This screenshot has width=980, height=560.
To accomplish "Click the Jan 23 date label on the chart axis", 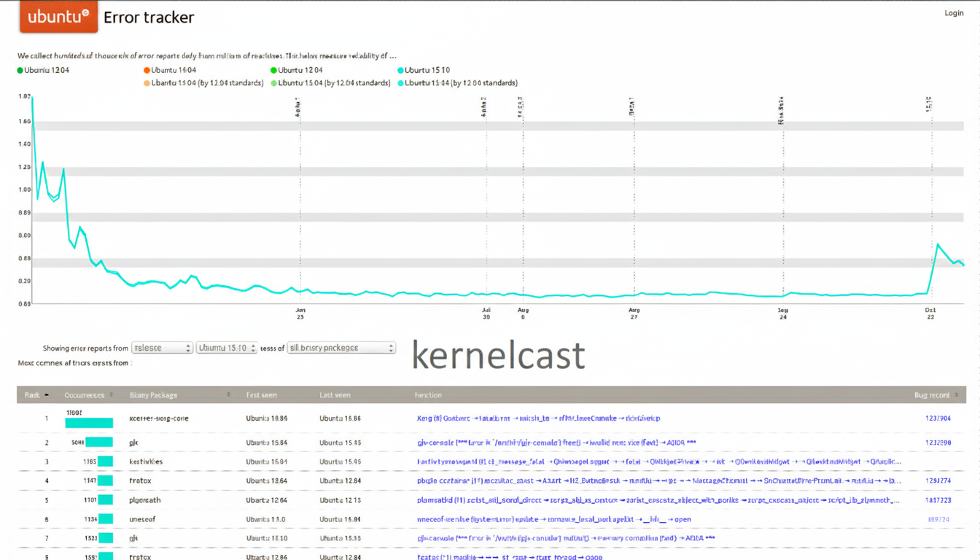I will (x=300, y=314).
